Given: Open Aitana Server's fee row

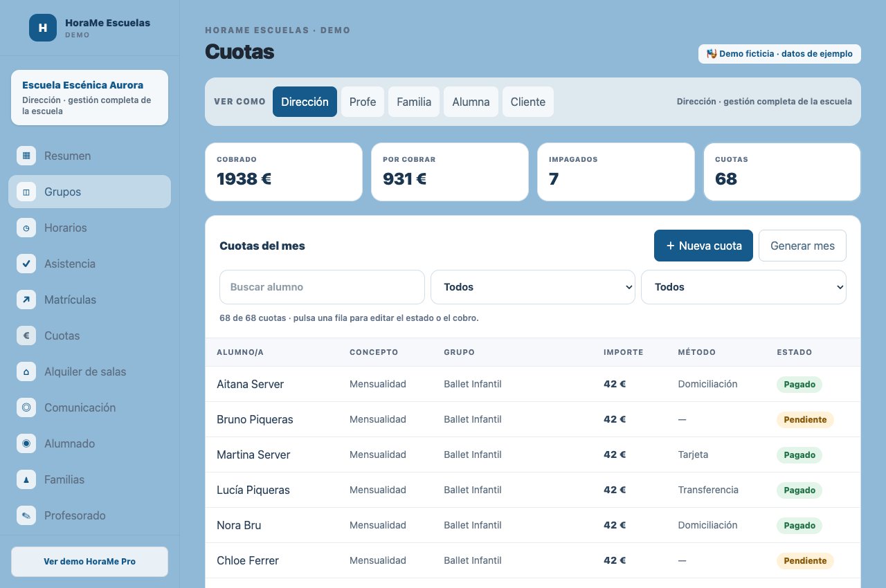Looking at the screenshot, I should [533, 384].
